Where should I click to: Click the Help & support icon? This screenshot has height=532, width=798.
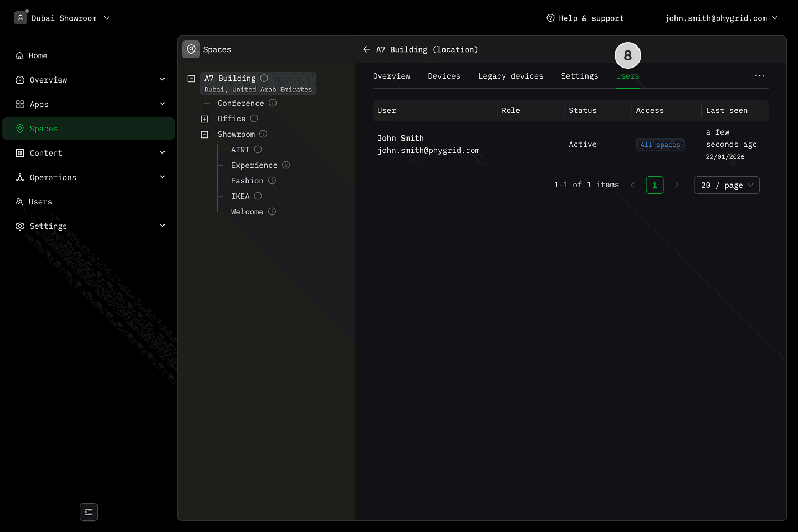(x=550, y=18)
